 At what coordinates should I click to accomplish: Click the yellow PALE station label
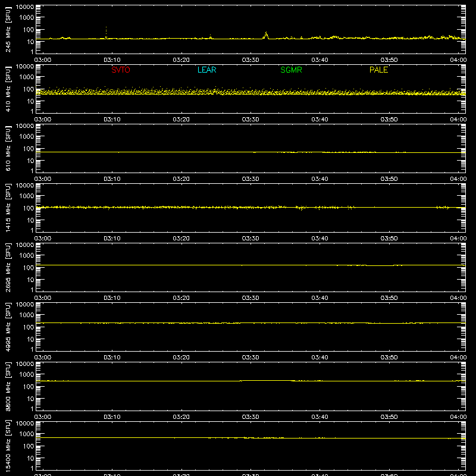378,70
